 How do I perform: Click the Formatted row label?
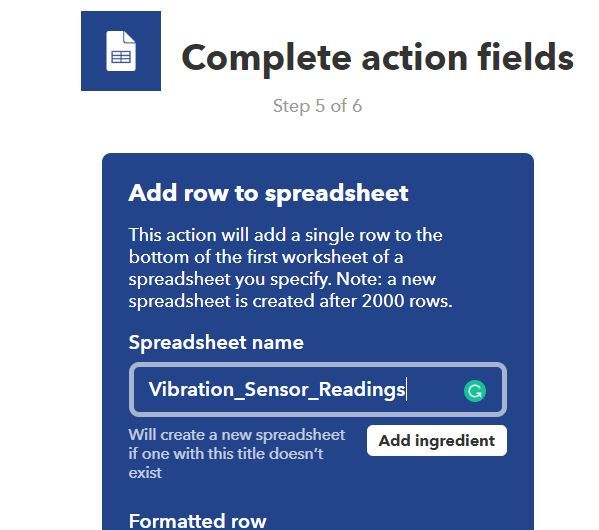[x=198, y=521]
